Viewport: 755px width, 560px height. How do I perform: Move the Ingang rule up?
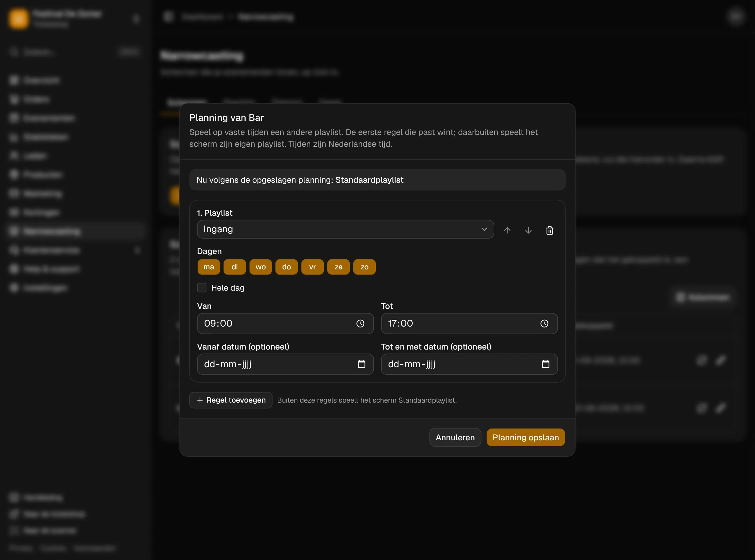tap(507, 230)
